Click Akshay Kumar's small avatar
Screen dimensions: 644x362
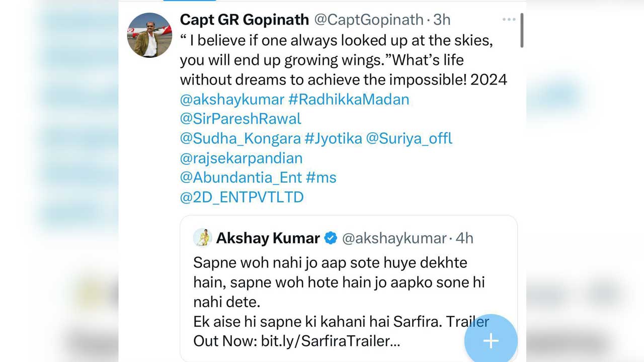pos(202,238)
